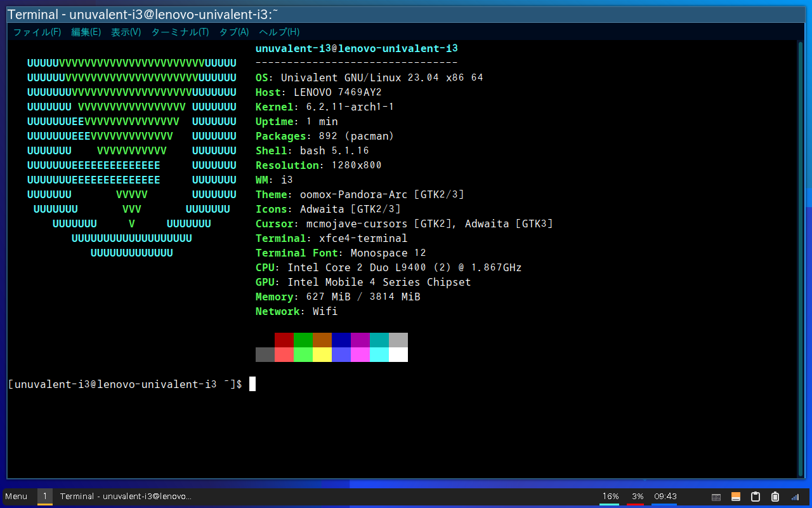This screenshot has width=812, height=508.
Task: Click the dark magenta color block
Action: 360,340
